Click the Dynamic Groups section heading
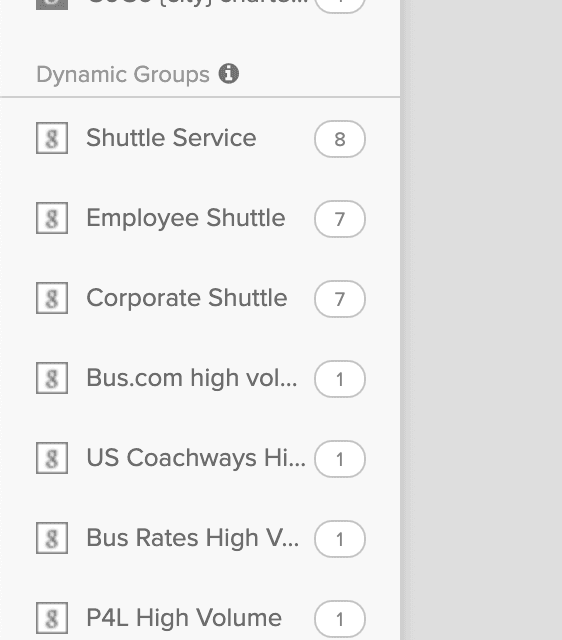The height and width of the screenshot is (640, 562). tap(123, 75)
